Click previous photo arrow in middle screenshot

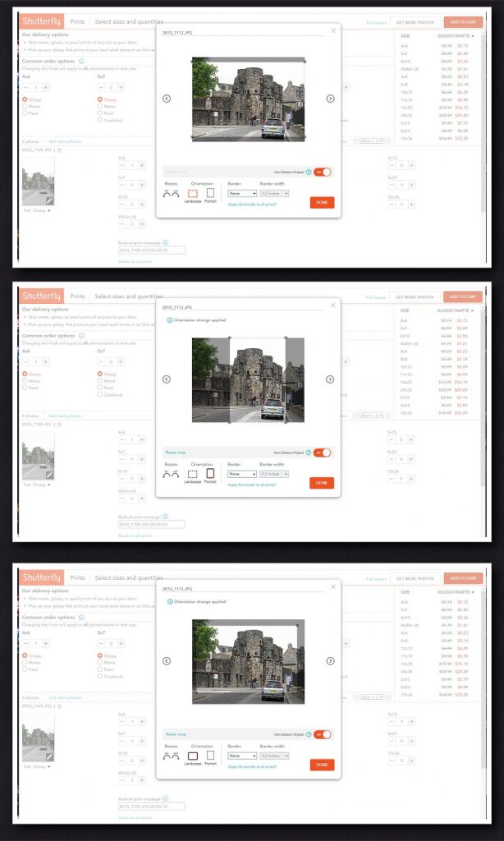tap(167, 379)
